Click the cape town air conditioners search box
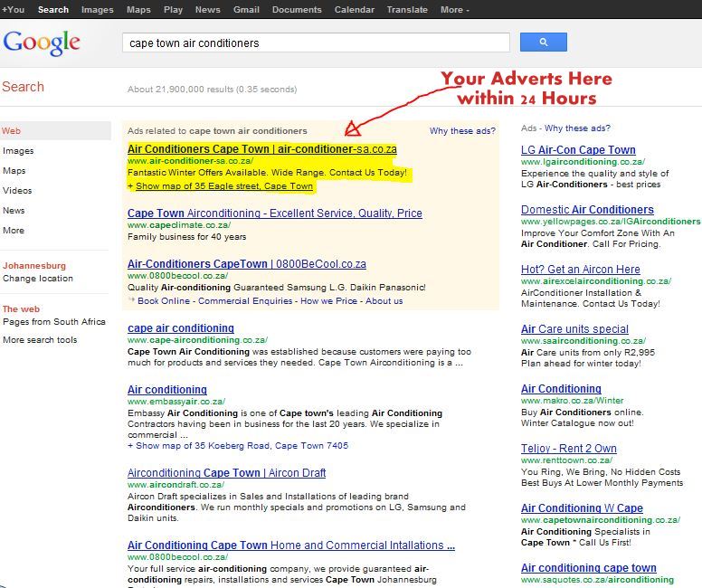The height and width of the screenshot is (588, 702). point(316,43)
